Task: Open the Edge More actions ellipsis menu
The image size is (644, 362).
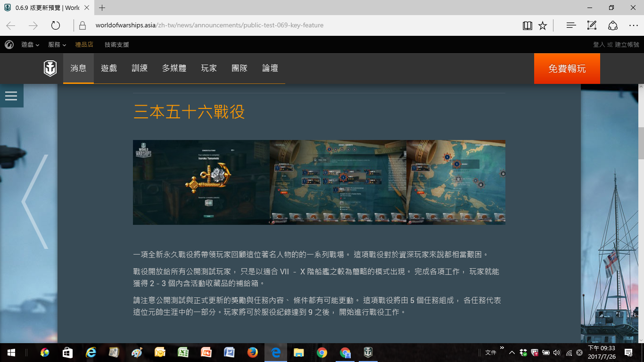Action: pyautogui.click(x=633, y=25)
